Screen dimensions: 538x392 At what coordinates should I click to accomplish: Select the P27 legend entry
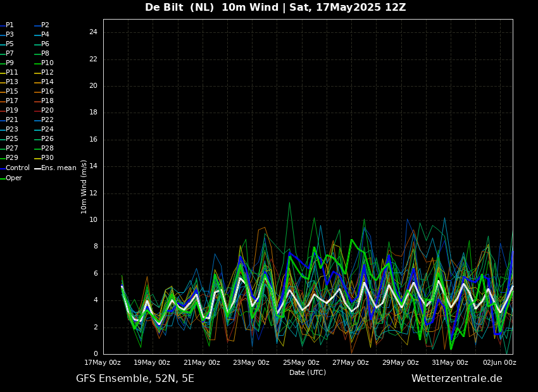12,149
